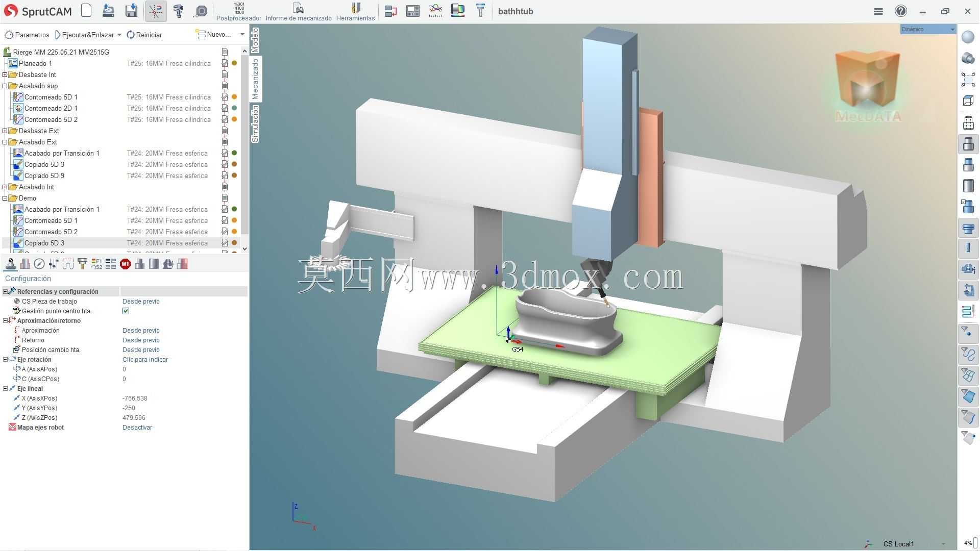Open the toolpath graph icon
This screenshot has width=980, height=551.
click(435, 11)
